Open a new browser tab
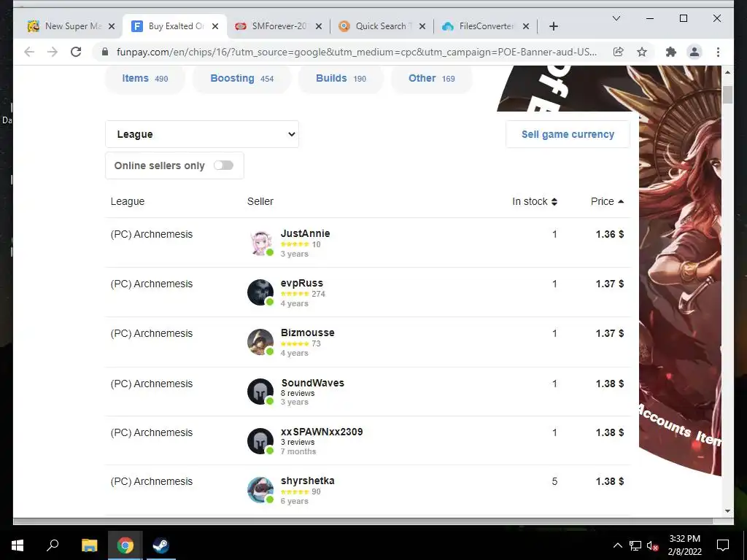This screenshot has width=747, height=560. tap(553, 26)
